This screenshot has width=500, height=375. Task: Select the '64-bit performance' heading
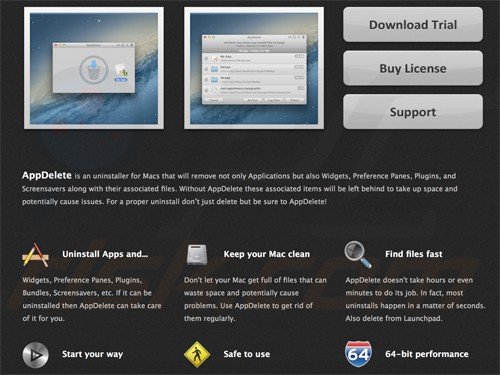[x=427, y=354]
